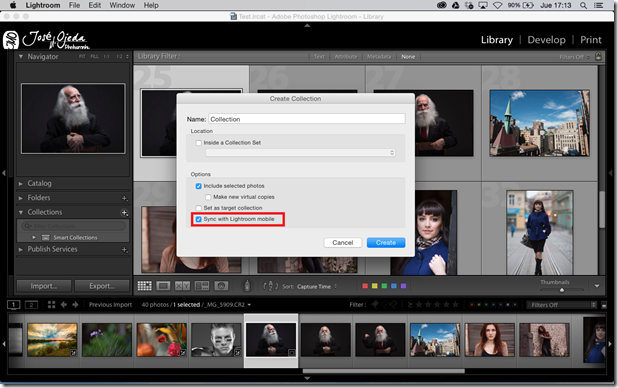Select Attribute in Library Filter
The image size is (618, 388).
(x=346, y=57)
